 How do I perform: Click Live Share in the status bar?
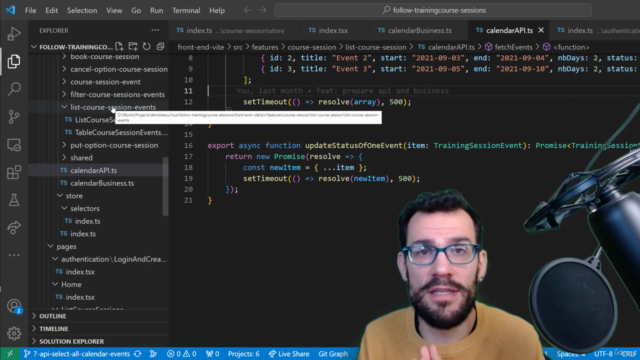(x=289, y=354)
